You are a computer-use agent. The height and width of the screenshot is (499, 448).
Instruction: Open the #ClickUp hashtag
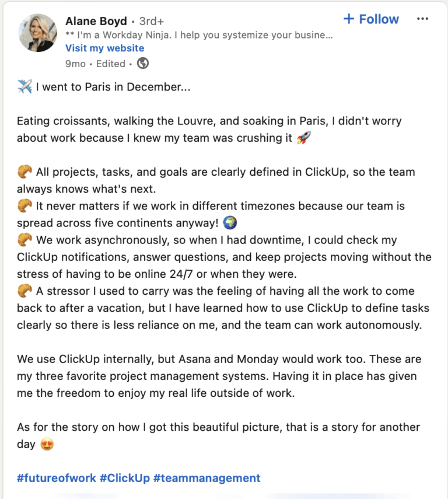coord(124,478)
